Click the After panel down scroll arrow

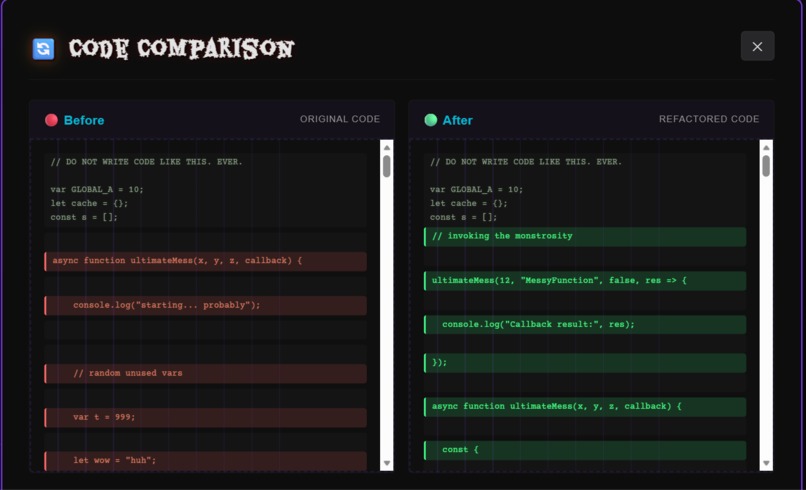(x=766, y=463)
